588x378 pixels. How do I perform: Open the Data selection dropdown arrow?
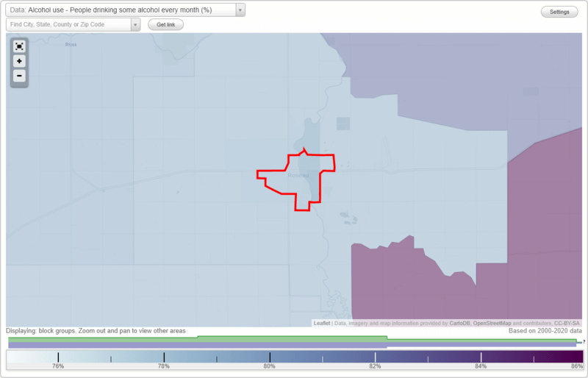coord(240,10)
